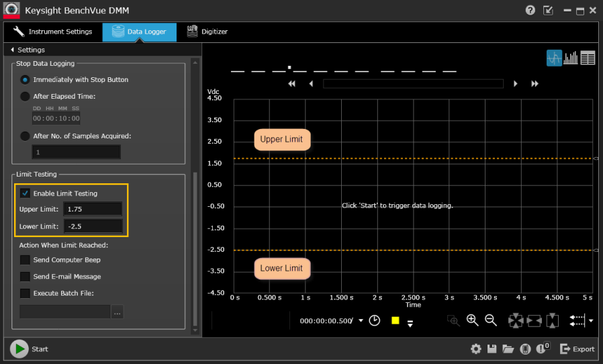Click the Upper Limit value field
603x364 pixels.
[x=93, y=209]
